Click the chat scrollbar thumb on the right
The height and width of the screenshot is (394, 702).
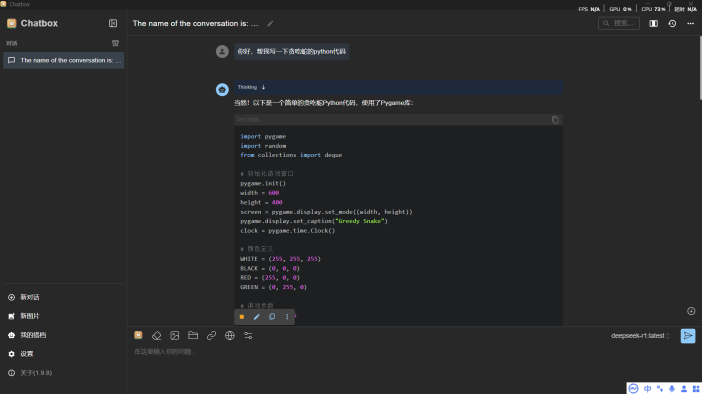(x=700, y=68)
